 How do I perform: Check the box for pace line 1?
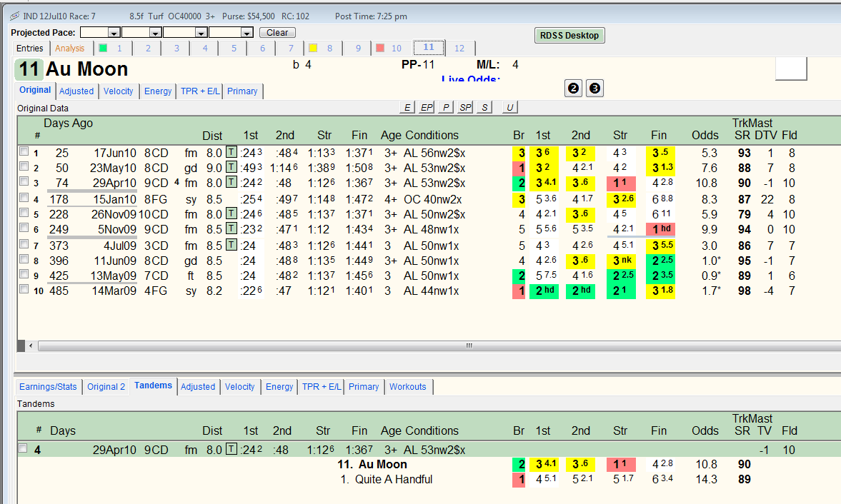click(x=24, y=151)
